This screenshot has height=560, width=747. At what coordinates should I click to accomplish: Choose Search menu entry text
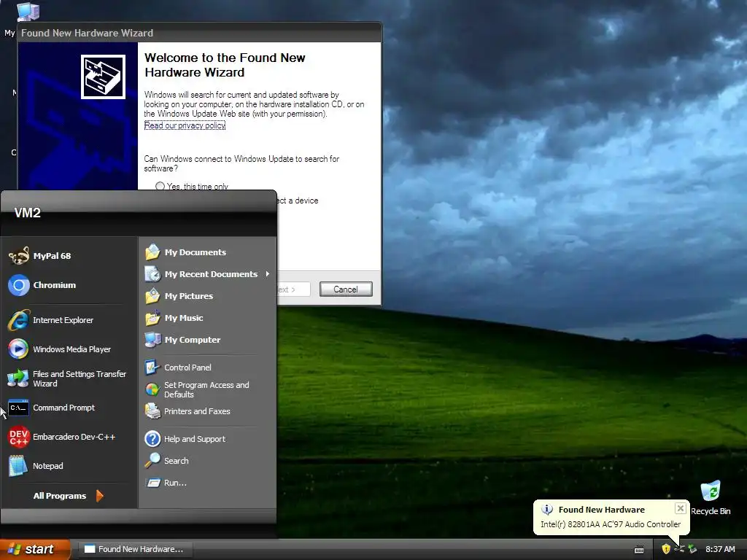[177, 461]
